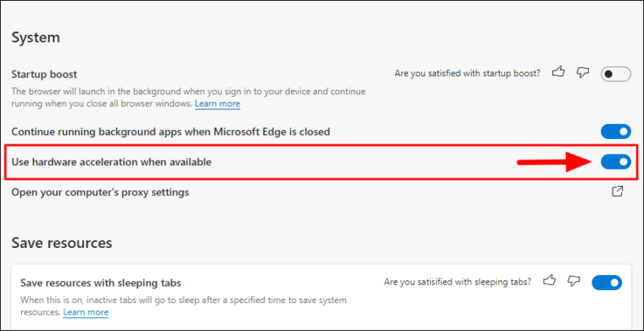Thumbs down the sleeping tabs feature
644x331 pixels.
click(574, 281)
